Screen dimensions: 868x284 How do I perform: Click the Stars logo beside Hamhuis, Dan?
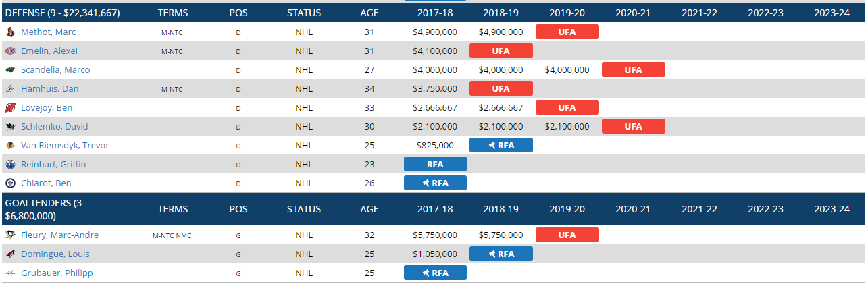pyautogui.click(x=10, y=89)
